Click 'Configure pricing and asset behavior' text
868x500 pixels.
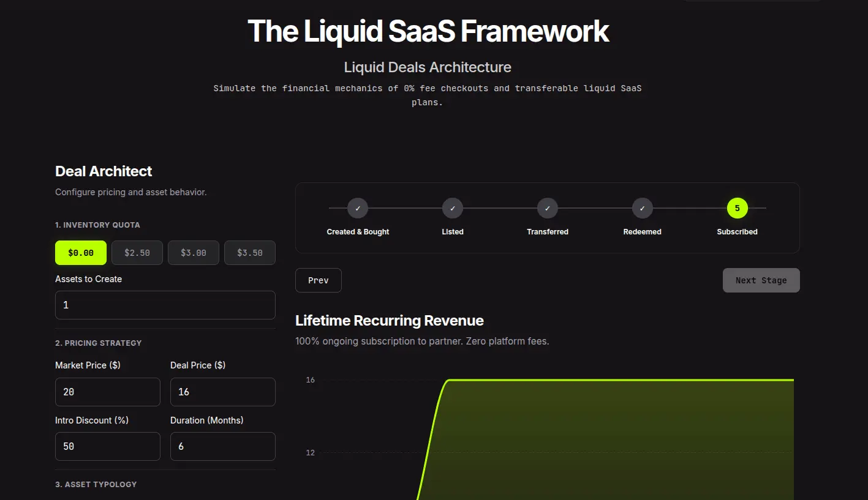131,192
